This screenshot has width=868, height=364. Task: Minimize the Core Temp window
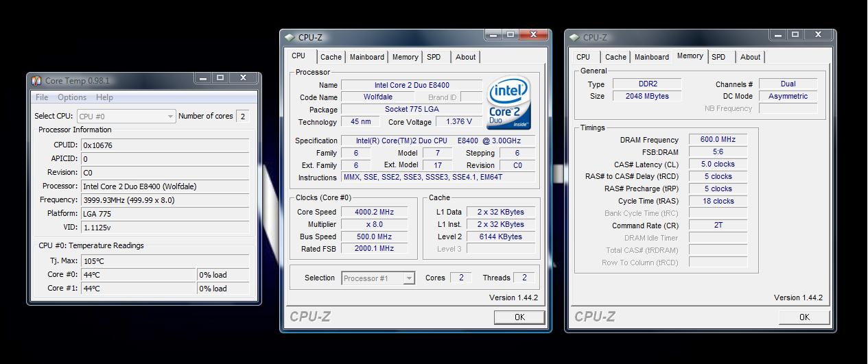[x=202, y=78]
